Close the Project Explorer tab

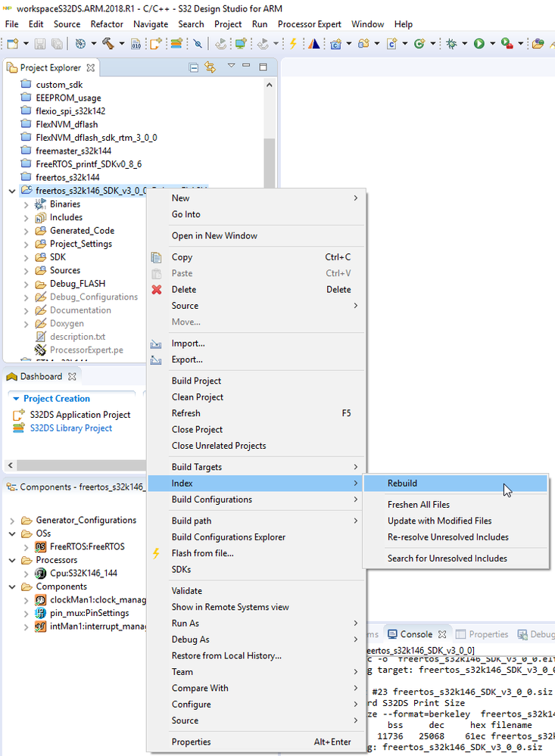[91, 68]
